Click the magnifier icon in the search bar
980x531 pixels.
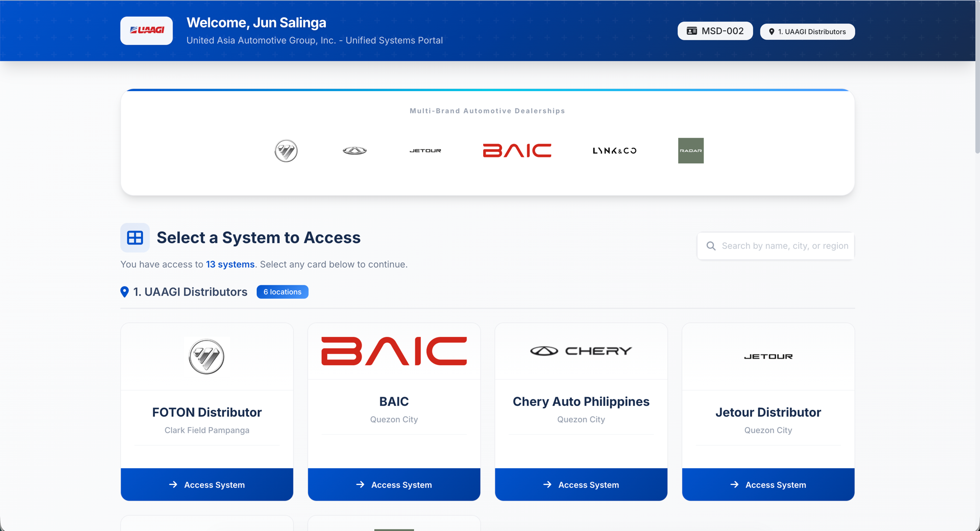click(x=710, y=246)
